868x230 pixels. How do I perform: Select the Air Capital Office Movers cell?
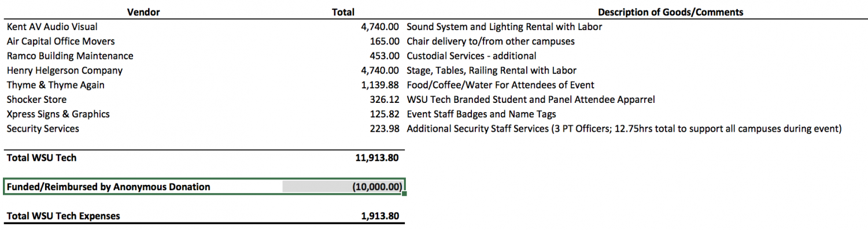(x=61, y=41)
